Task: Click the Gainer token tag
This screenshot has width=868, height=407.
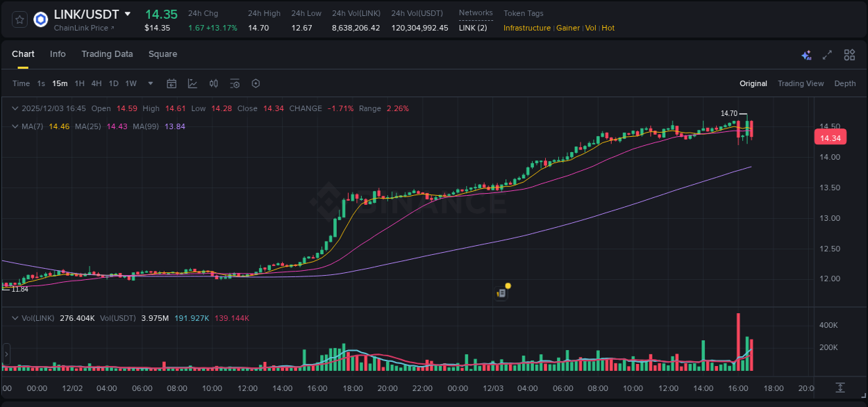Action: pyautogui.click(x=568, y=28)
